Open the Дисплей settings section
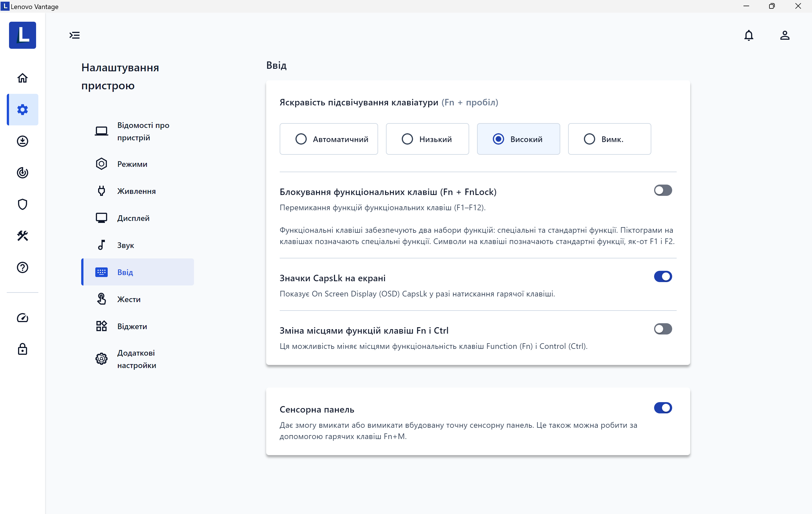 click(133, 218)
